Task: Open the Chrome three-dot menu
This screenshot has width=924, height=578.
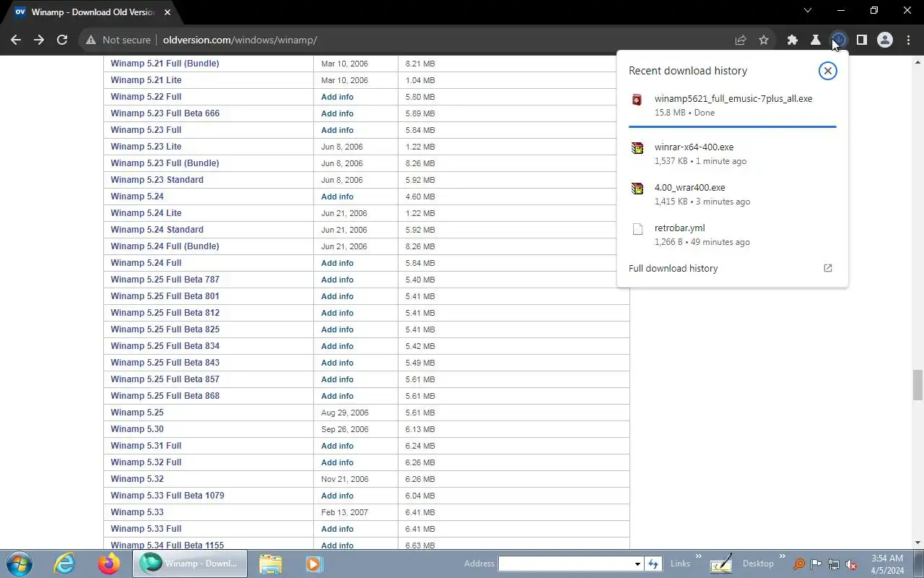Action: pos(908,40)
